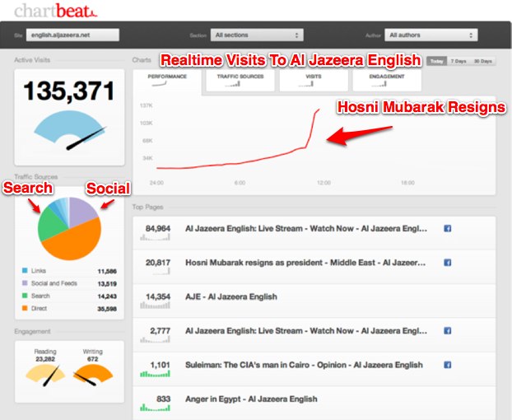Click the Site field english.aljazeera.net

pyautogui.click(x=72, y=35)
